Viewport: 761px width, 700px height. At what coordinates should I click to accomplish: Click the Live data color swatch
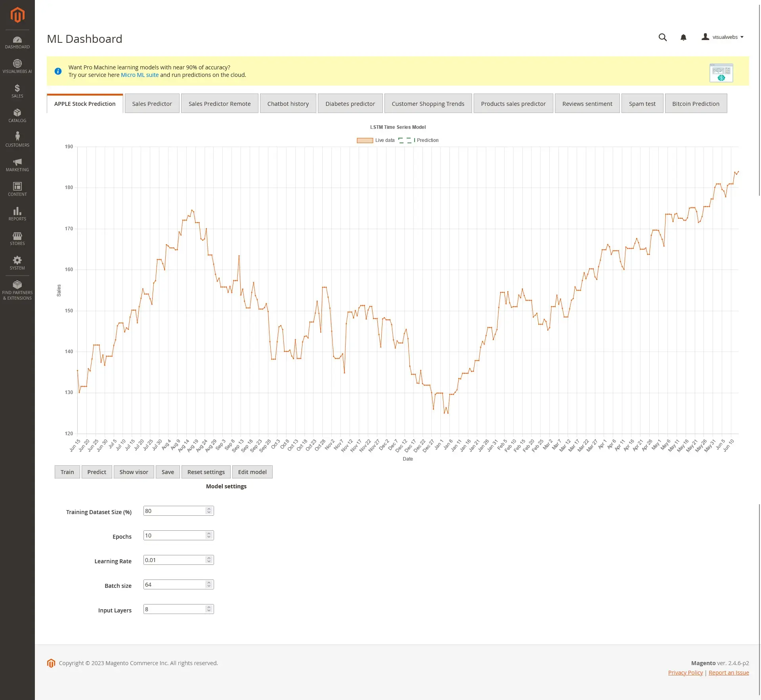[365, 140]
